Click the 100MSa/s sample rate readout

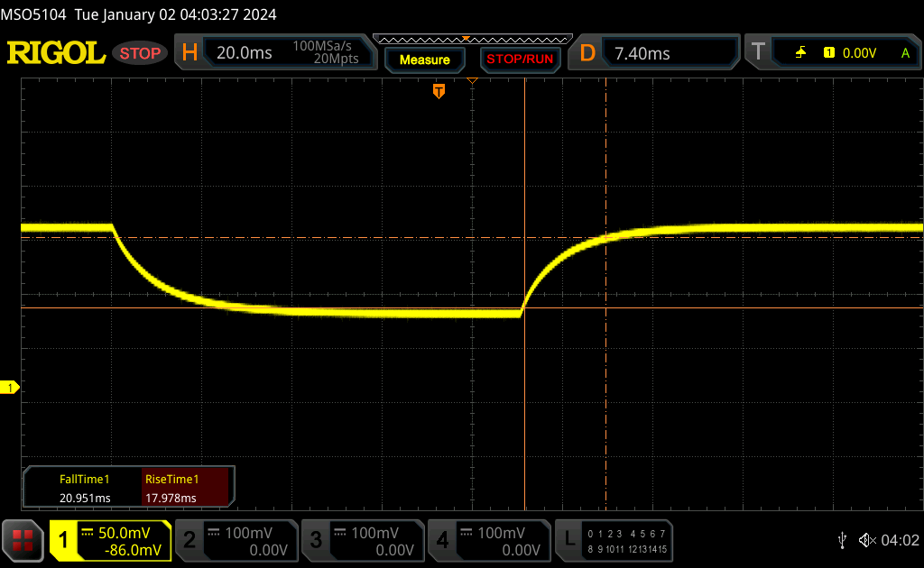tap(322, 46)
